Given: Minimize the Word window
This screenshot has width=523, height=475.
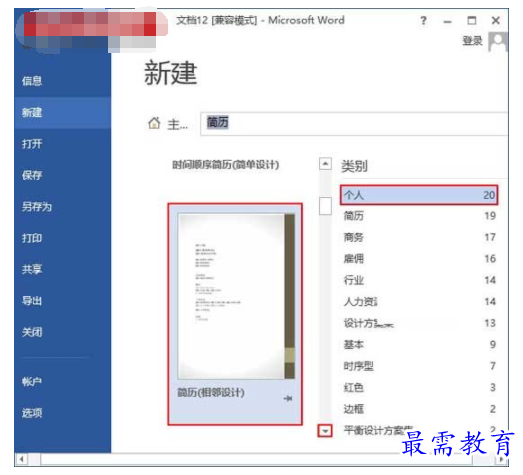Looking at the screenshot, I should coord(448,22).
